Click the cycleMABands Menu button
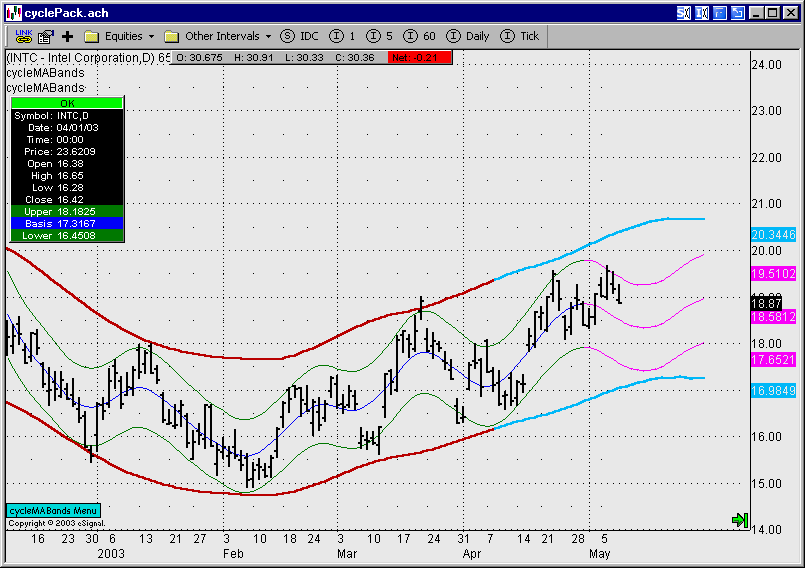Screen dimensions: 805x568 pyautogui.click(x=53, y=510)
